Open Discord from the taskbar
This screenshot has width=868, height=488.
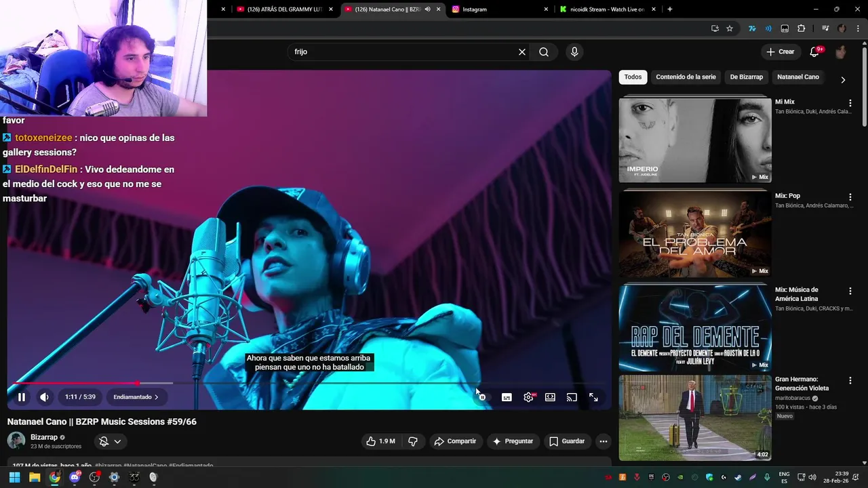click(75, 477)
